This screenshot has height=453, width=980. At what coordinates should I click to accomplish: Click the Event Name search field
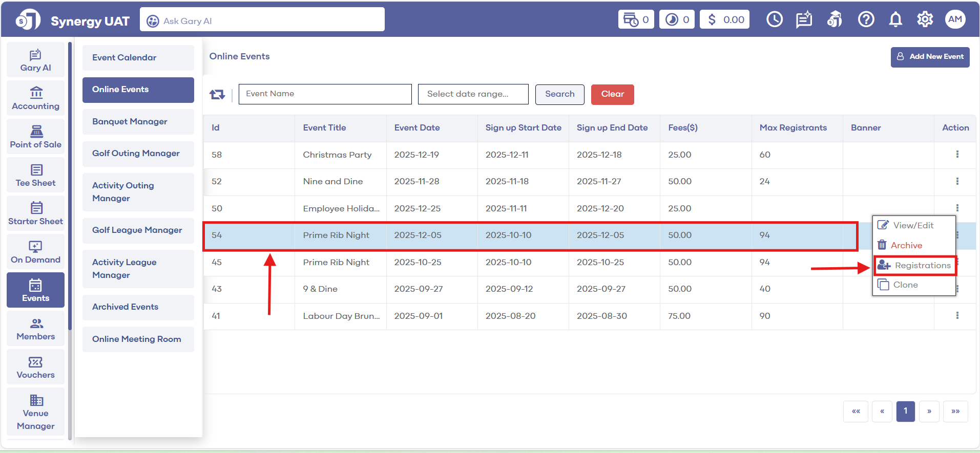coord(325,94)
